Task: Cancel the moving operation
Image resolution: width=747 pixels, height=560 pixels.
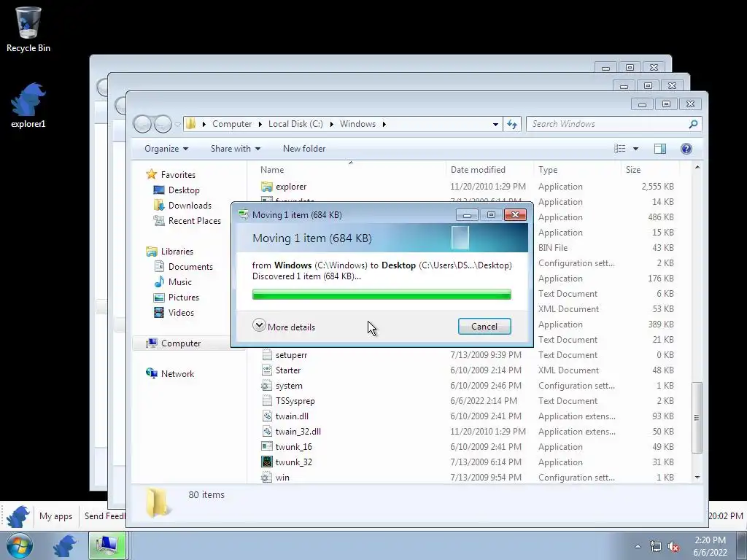Action: [x=484, y=327]
